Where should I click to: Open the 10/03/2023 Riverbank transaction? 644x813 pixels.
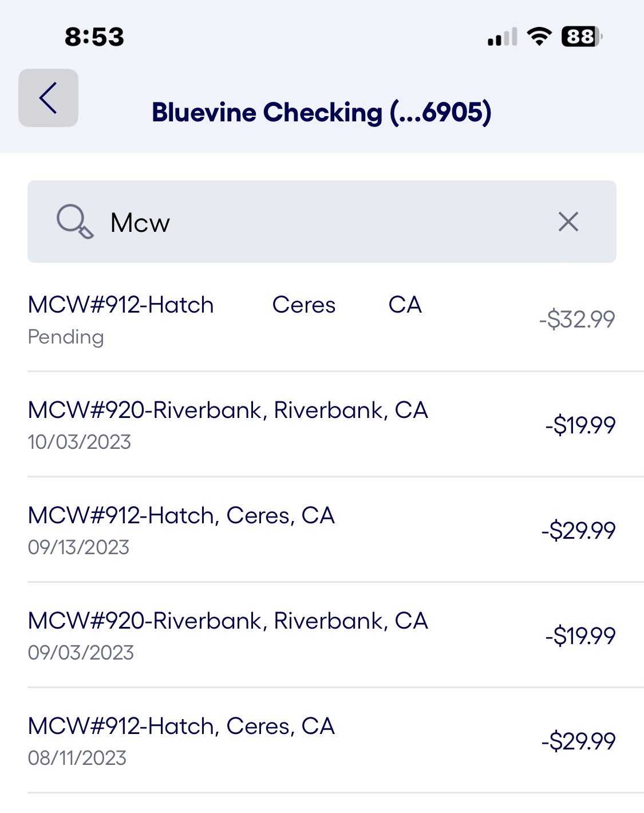click(x=322, y=425)
